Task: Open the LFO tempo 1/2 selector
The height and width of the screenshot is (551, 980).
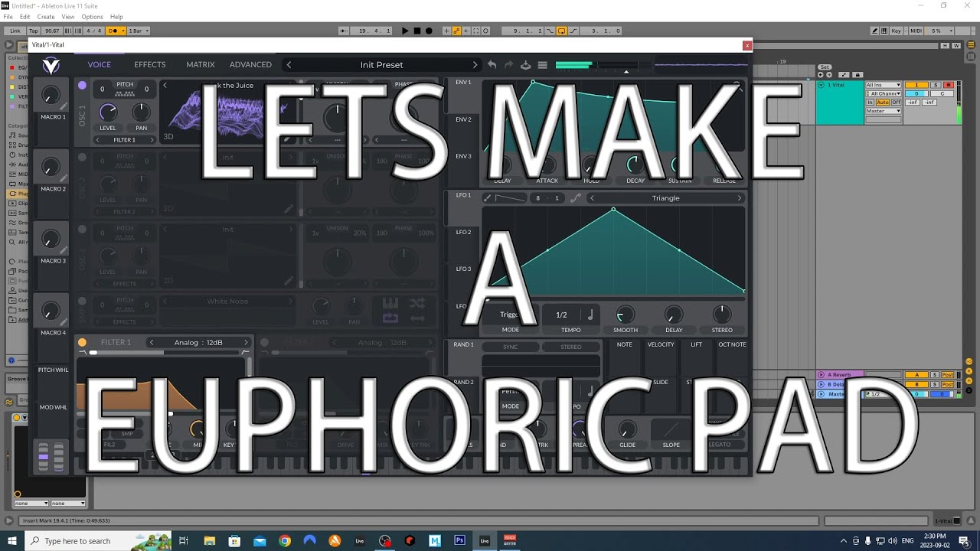Action: pos(561,315)
